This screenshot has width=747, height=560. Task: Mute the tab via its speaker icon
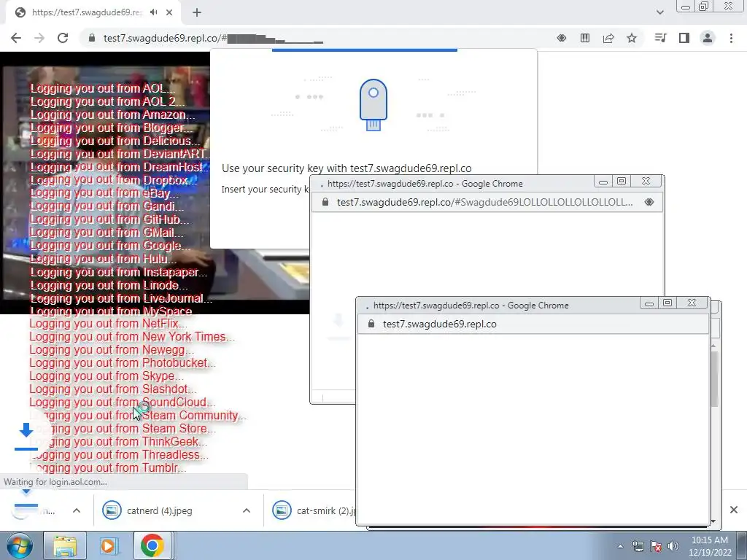click(153, 12)
